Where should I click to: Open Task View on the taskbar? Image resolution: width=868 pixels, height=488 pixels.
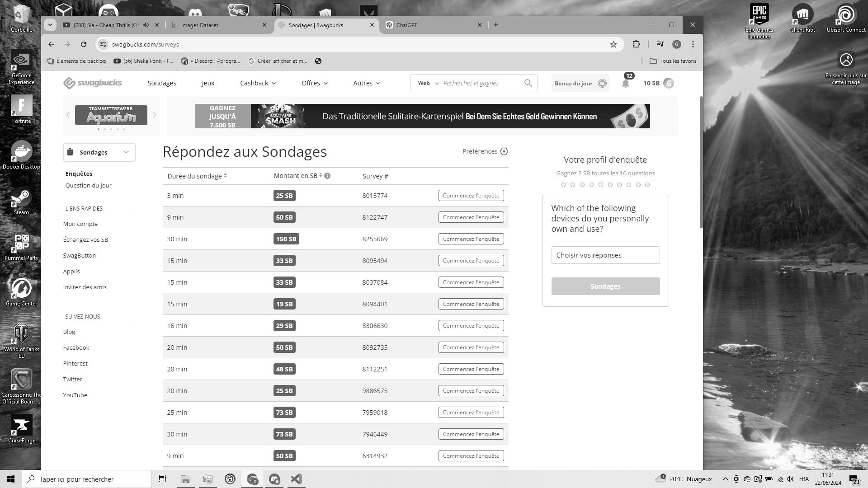[x=163, y=479]
